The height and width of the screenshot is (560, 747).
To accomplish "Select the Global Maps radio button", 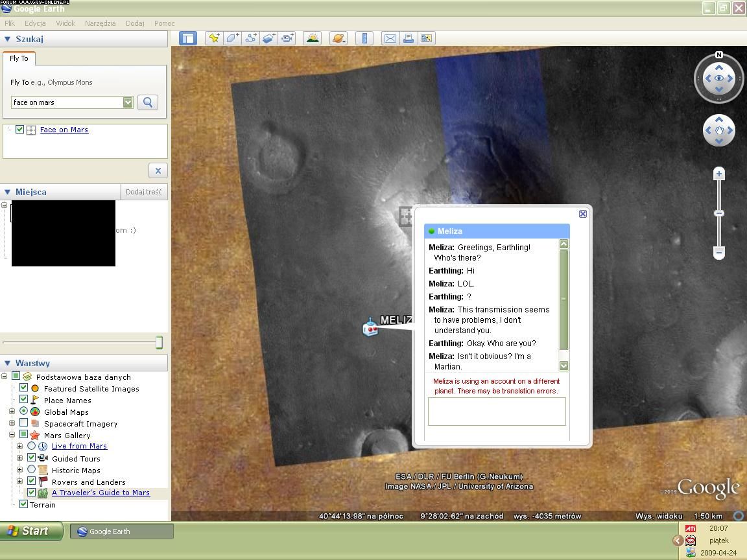I will [23, 410].
